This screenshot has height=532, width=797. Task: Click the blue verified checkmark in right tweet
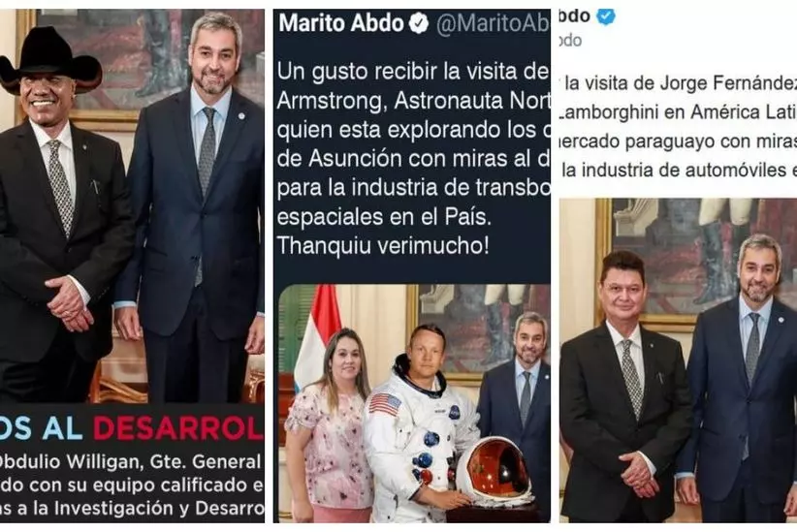point(605,16)
